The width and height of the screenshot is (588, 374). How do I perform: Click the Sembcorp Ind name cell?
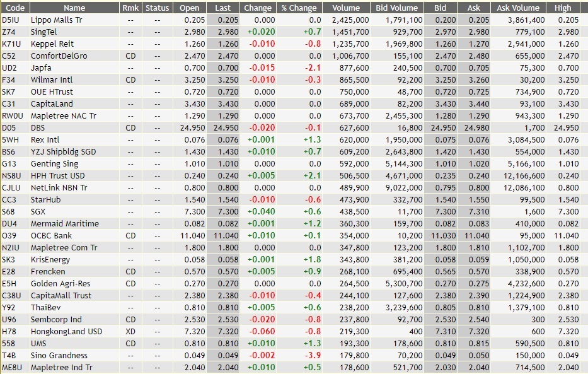(56, 320)
